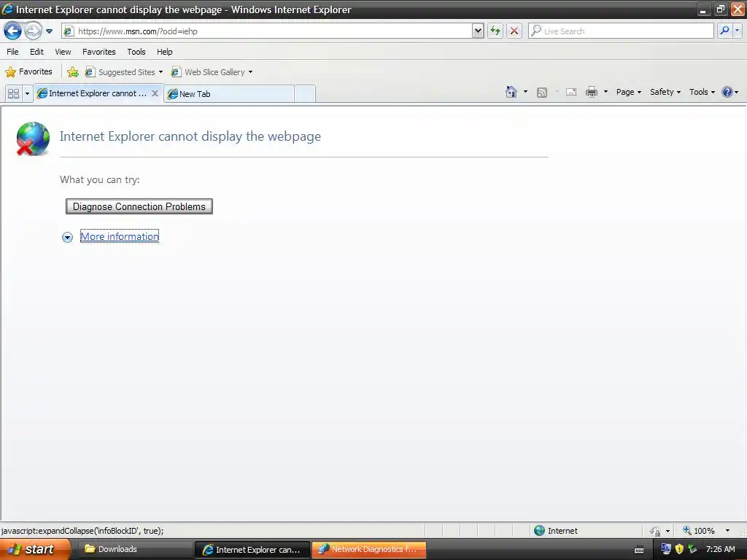The height and width of the screenshot is (560, 747).
Task: Expand the Suggested Sites dropdown arrow
Action: (160, 72)
